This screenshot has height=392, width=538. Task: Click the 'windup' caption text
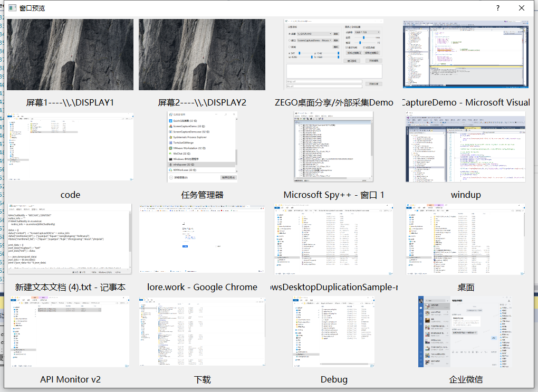(466, 195)
